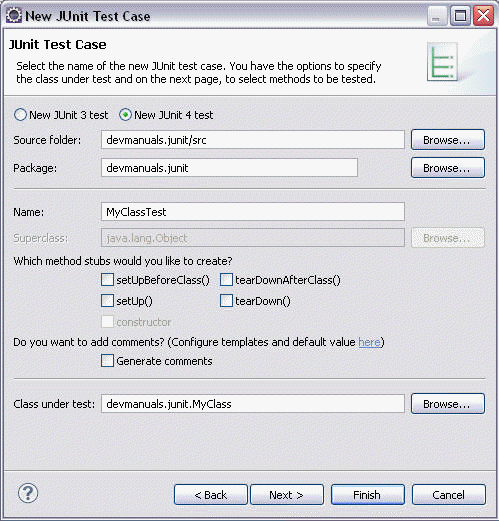Image resolution: width=499 pixels, height=521 pixels.
Task: Check the tearDown() method stub
Action: [226, 301]
